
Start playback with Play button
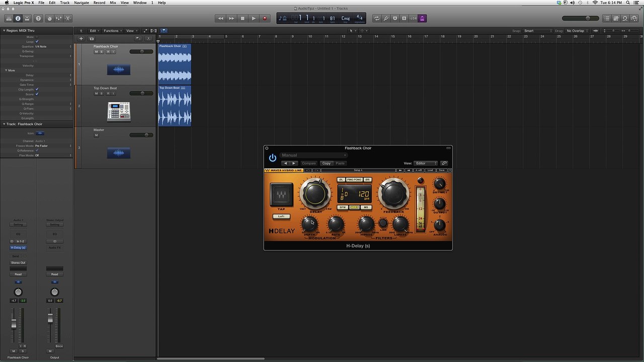[x=254, y=19]
